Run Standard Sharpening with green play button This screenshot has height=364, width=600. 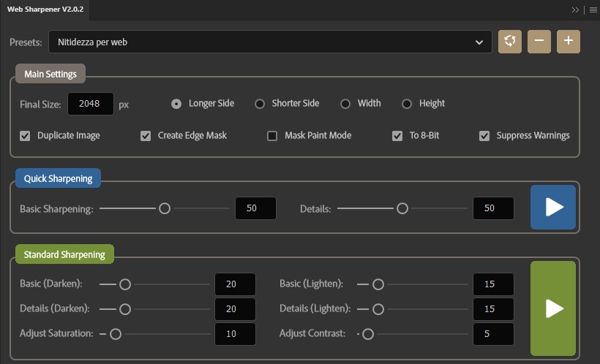pos(553,308)
